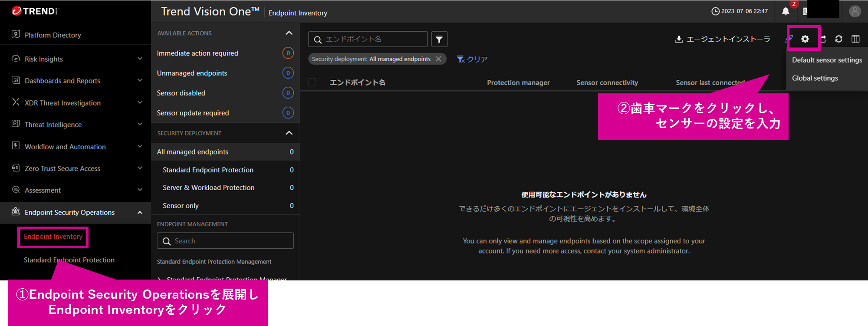The image size is (868, 326).
Task: Click the clock icon beside the timestamp
Action: pos(715,11)
